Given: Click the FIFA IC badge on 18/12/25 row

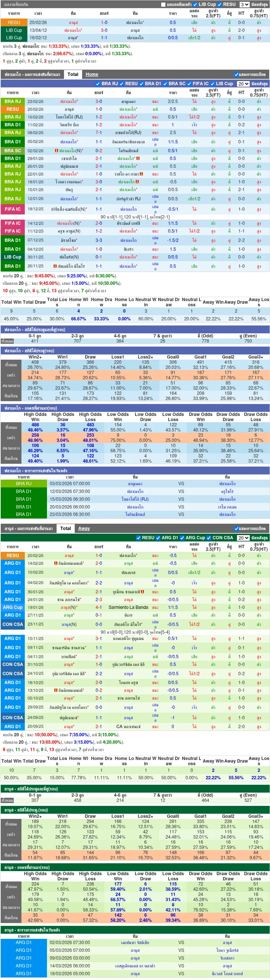Looking at the screenshot, I should (13, 209).
